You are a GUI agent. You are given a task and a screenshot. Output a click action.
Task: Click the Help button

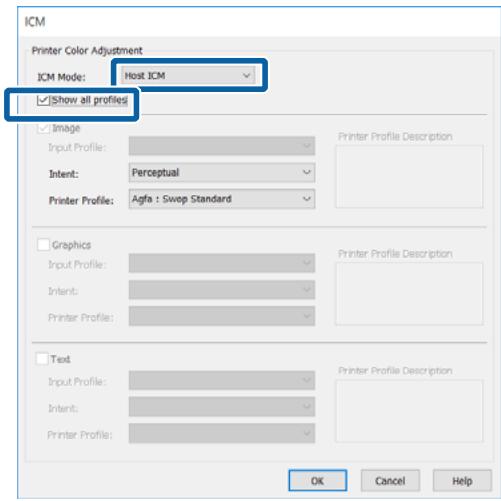coord(462,480)
